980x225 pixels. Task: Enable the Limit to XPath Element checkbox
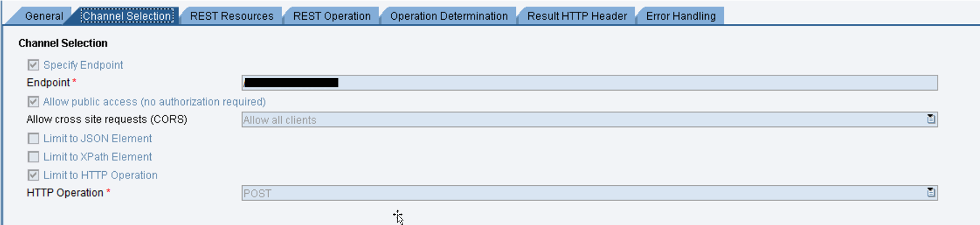[33, 157]
